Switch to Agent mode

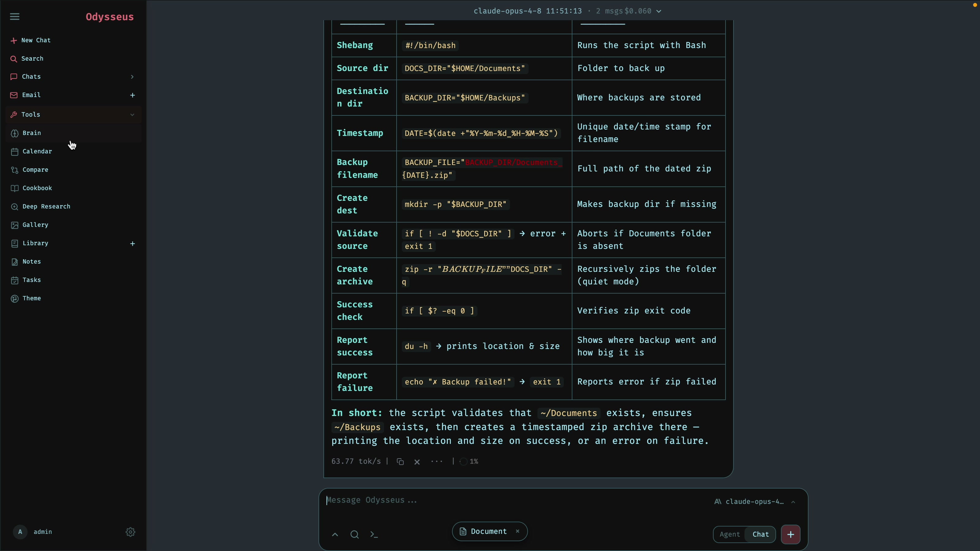point(729,535)
